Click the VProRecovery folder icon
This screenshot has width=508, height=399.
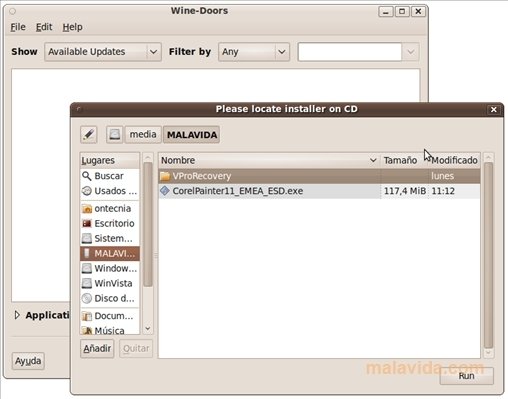(x=165, y=176)
